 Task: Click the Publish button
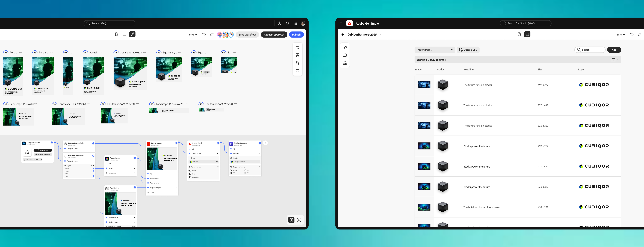click(296, 34)
